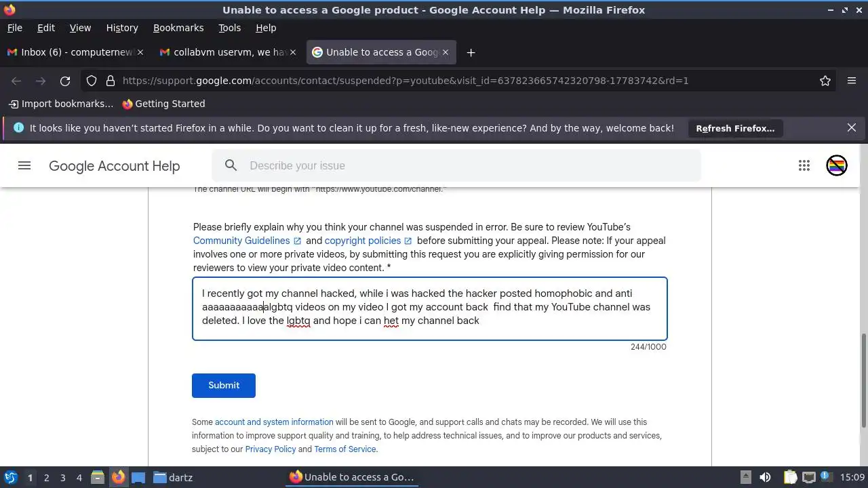Open the Google account avatar menu
The image size is (868, 488).
coord(837,165)
